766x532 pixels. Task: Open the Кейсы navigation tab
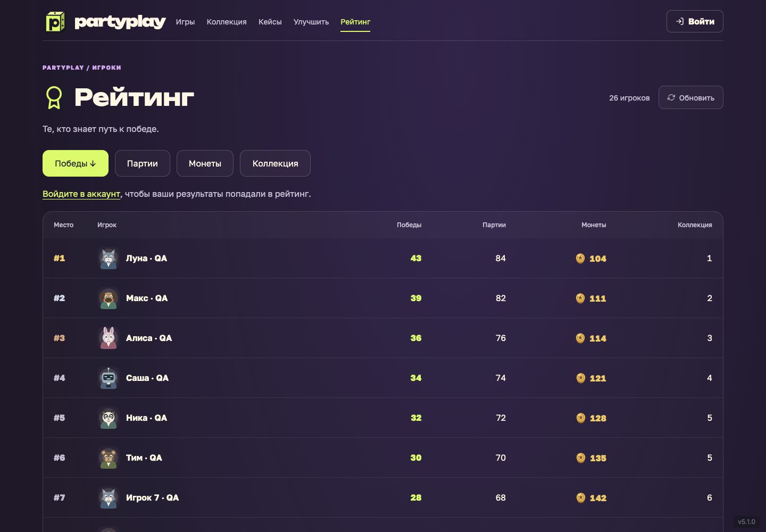pyautogui.click(x=270, y=22)
